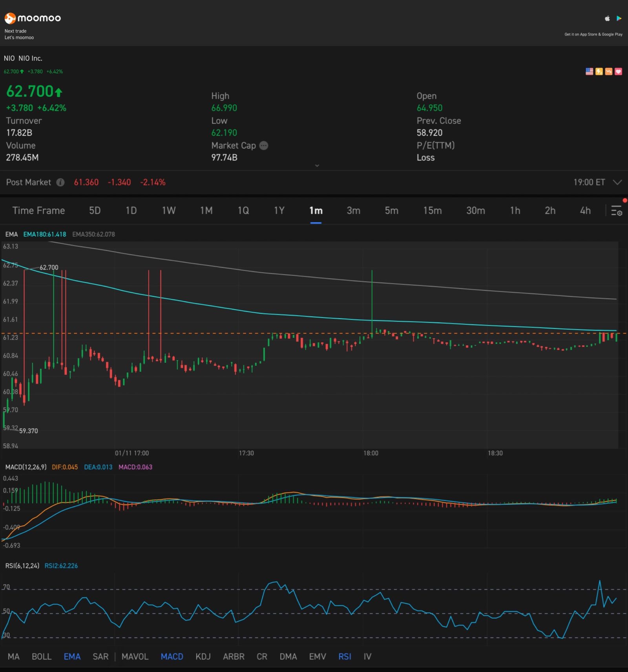Click the 59.370 low price marker
Image resolution: width=628 pixels, height=672 pixels.
(x=29, y=431)
